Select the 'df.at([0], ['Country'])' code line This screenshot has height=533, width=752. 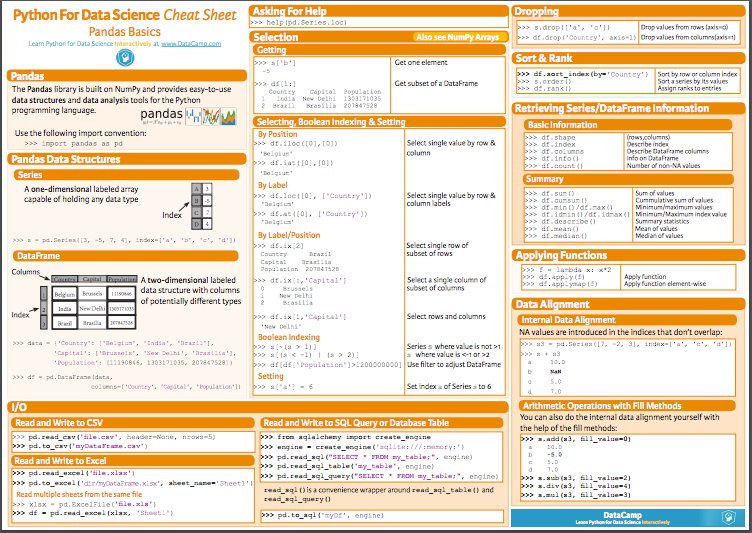point(311,214)
